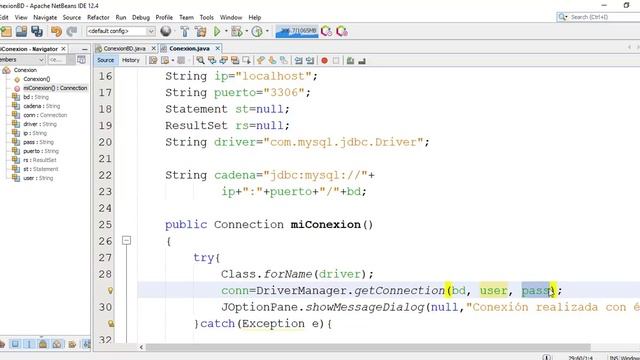640x360 pixels.
Task: Select puerto : String field in Navigator
Action: (41, 151)
